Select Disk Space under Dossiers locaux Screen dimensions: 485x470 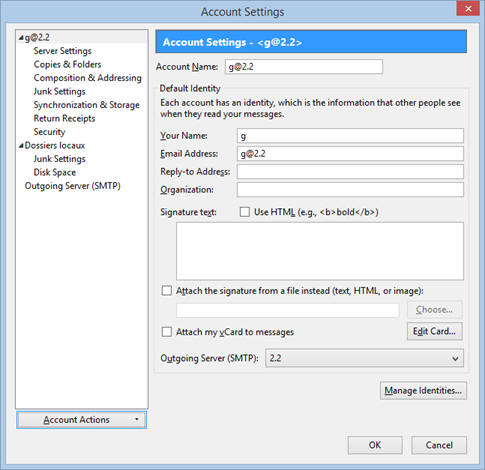(x=55, y=172)
